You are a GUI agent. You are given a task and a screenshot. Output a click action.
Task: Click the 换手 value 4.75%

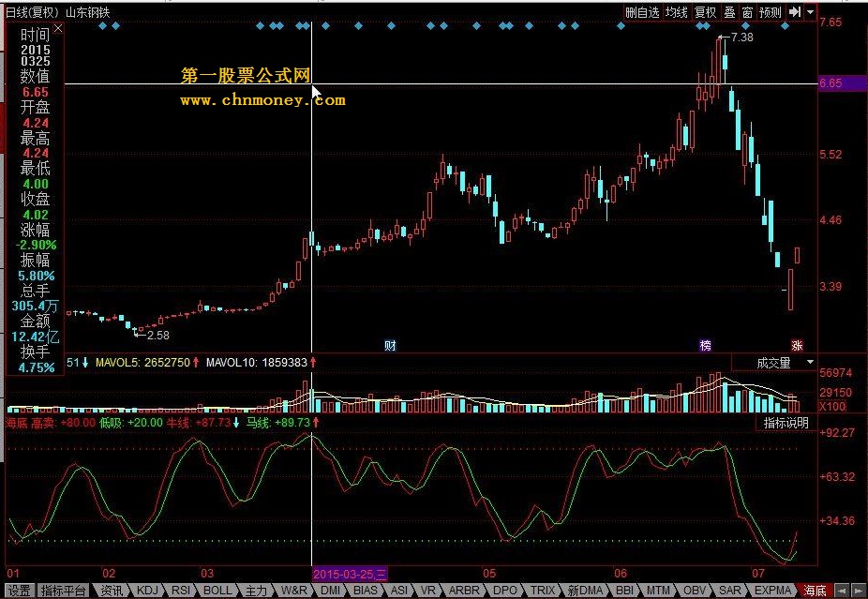[37, 367]
